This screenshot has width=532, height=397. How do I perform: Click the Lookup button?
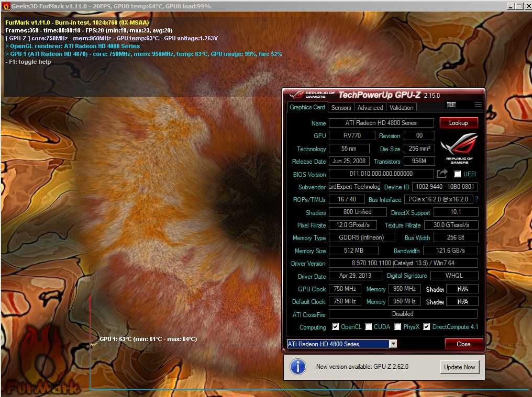point(458,123)
